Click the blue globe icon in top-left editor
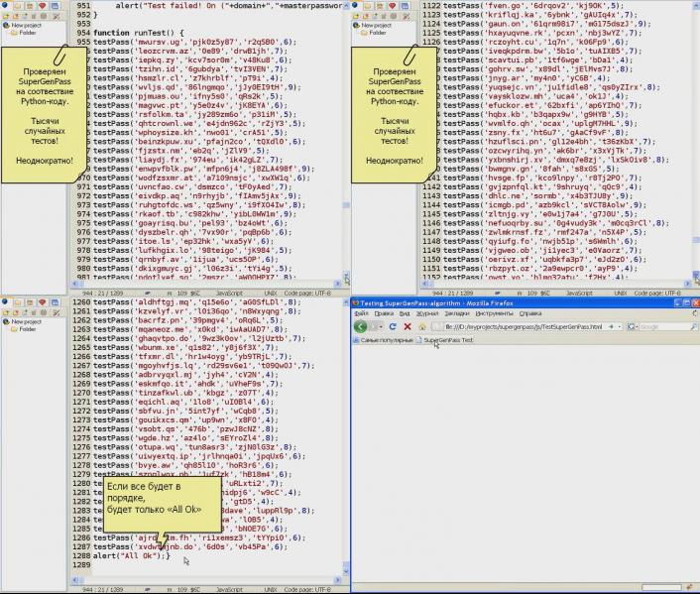This screenshot has width=700, height=594. pos(5,5)
